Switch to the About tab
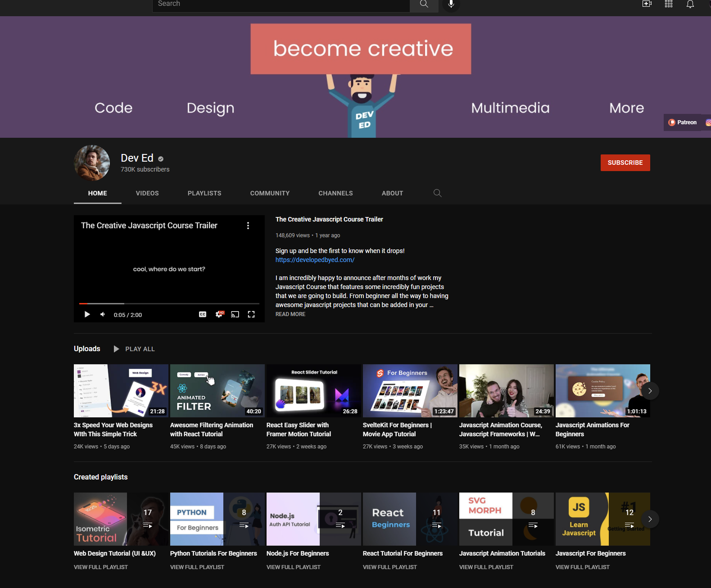Viewport: 711px width, 588px height. click(392, 193)
